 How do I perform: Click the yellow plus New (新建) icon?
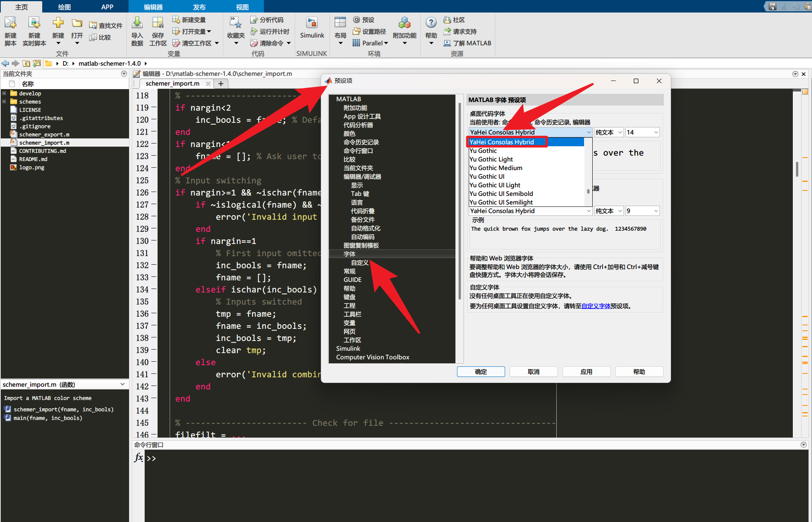tap(58, 23)
